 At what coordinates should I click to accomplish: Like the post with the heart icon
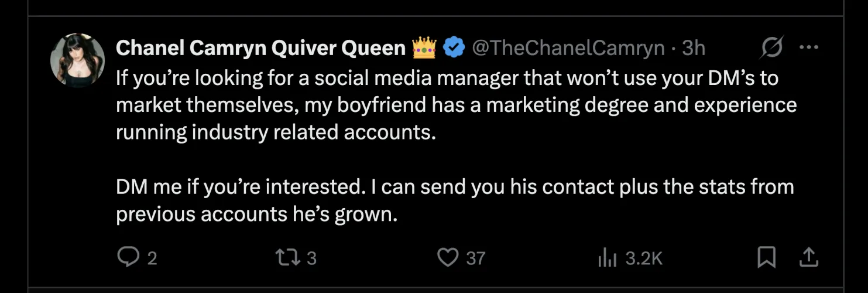pyautogui.click(x=448, y=257)
